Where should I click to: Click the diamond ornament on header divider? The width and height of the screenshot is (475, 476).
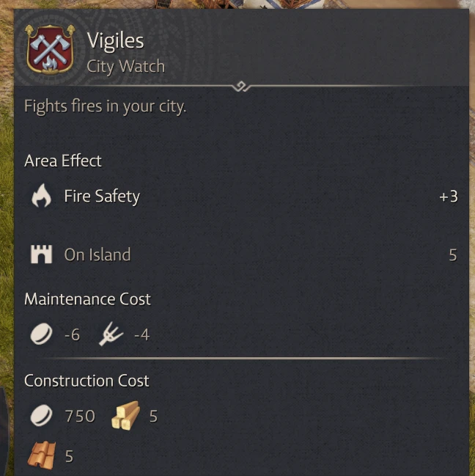241,87
